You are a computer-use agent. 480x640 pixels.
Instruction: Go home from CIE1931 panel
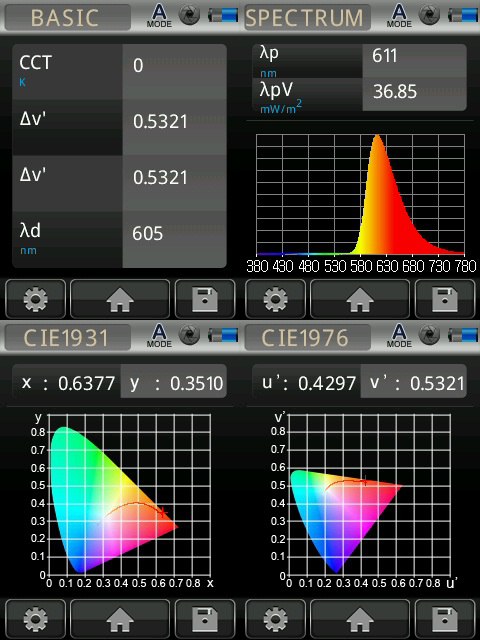(x=120, y=619)
